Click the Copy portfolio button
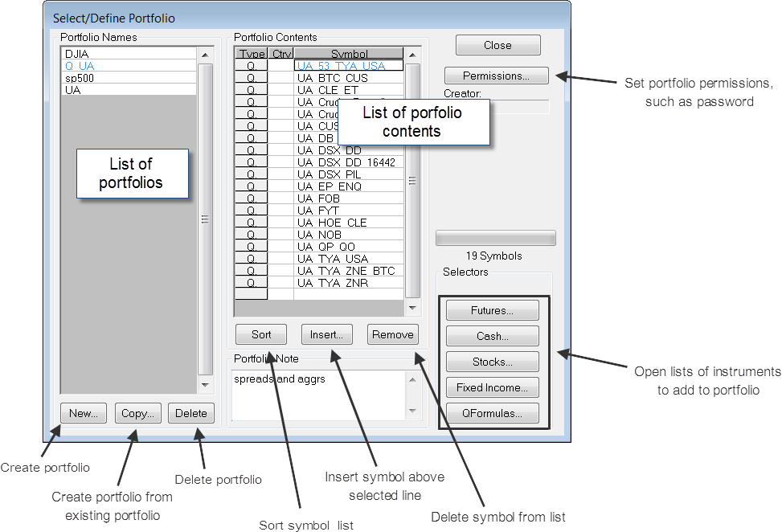 pyautogui.click(x=138, y=413)
